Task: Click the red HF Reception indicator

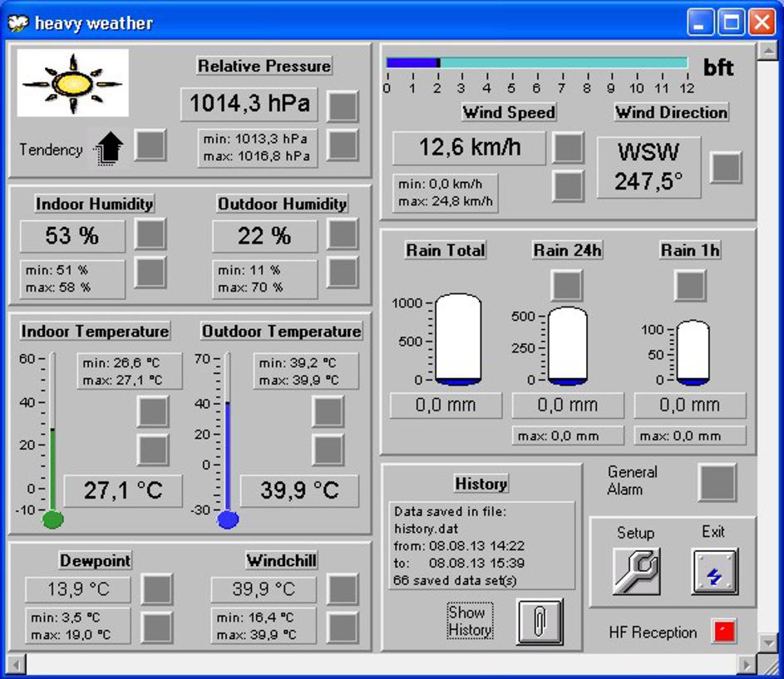Action: pyautogui.click(x=724, y=632)
